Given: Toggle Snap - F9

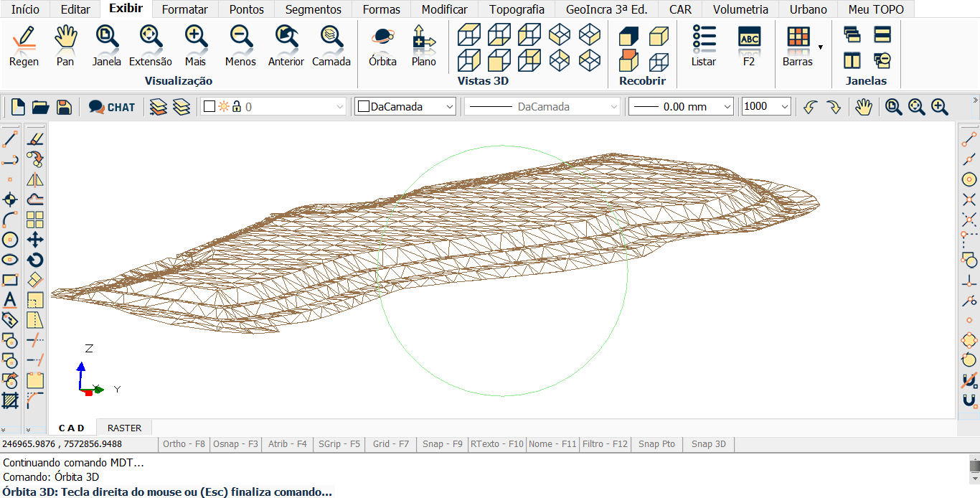Looking at the screenshot, I should click(x=443, y=444).
